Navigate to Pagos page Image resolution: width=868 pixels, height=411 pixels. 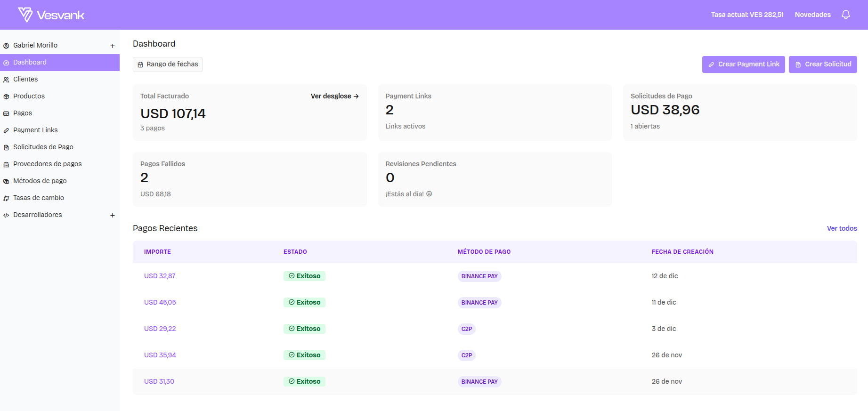[60, 113]
